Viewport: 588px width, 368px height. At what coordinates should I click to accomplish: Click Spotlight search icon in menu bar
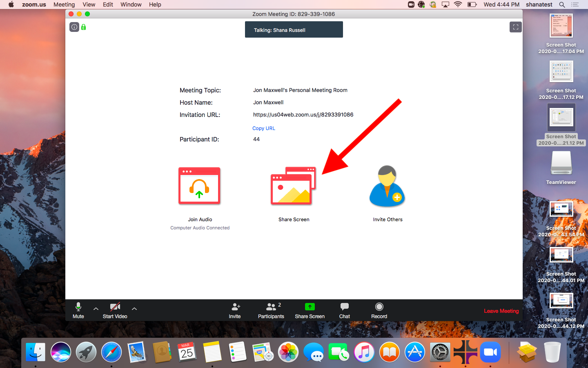tap(562, 4)
